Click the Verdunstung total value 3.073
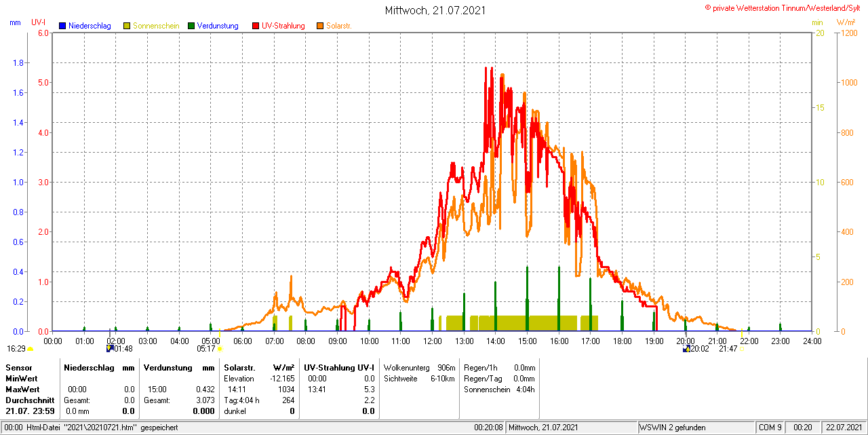This screenshot has width=868, height=435. coord(205,400)
